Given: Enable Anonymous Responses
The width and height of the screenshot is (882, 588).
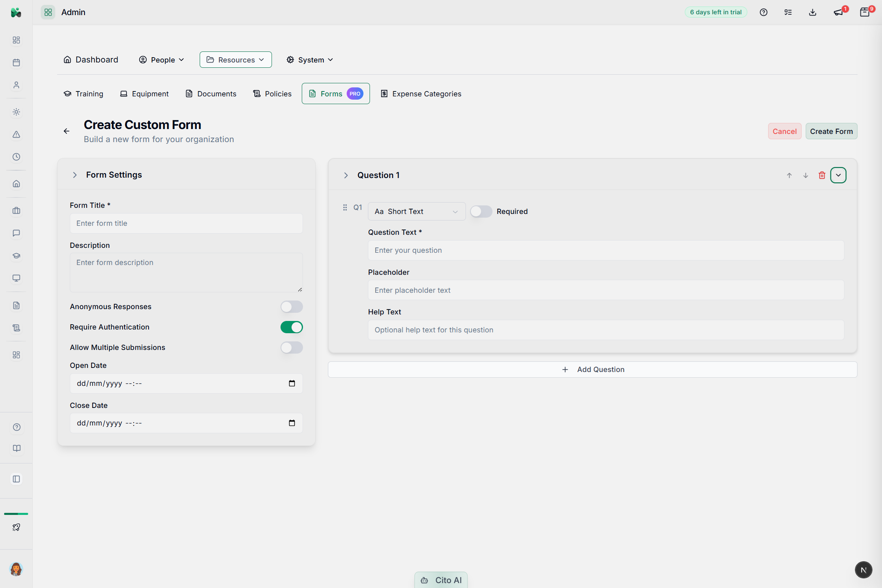Looking at the screenshot, I should click(x=292, y=307).
